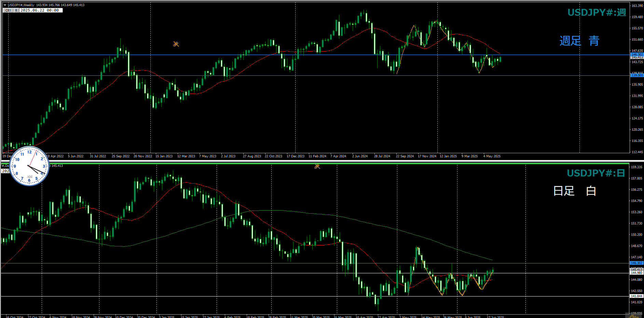
Task: Click the 163.390 price on weekly axis
Action: pyautogui.click(x=637, y=6)
